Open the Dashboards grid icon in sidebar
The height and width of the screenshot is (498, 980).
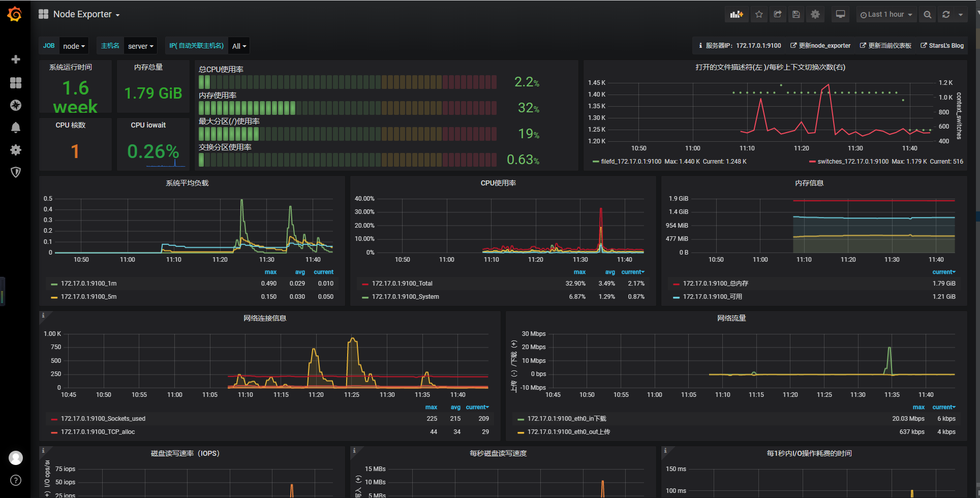[16, 83]
